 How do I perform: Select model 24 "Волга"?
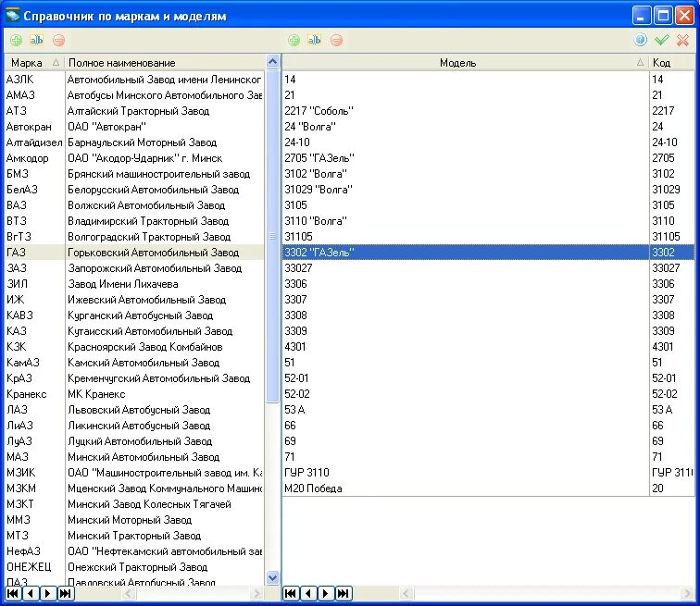pos(466,127)
